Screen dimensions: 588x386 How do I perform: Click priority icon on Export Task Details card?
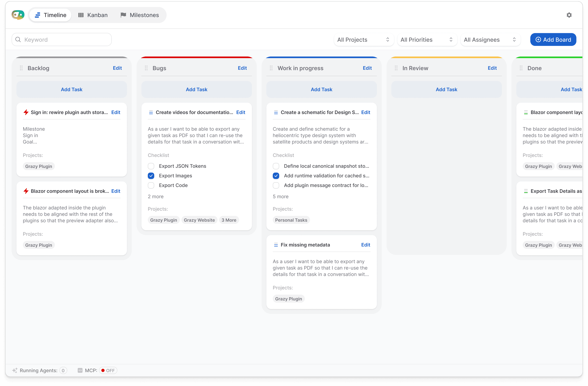[x=526, y=191]
